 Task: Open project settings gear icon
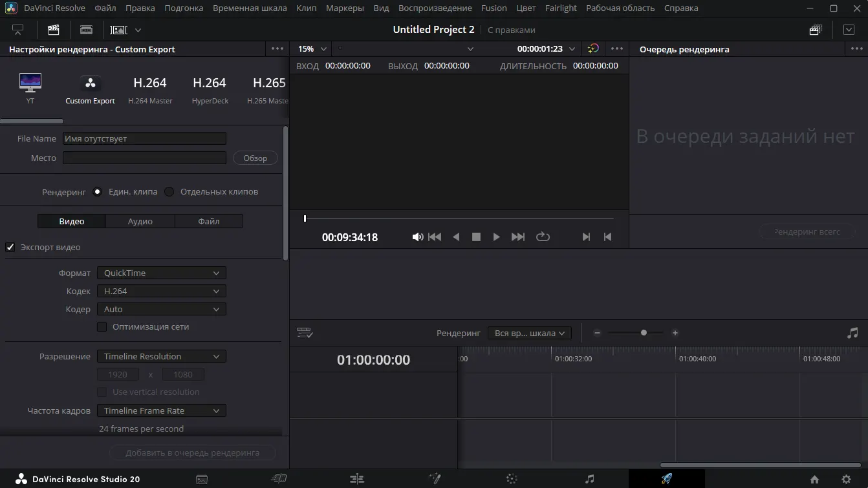tap(846, 479)
